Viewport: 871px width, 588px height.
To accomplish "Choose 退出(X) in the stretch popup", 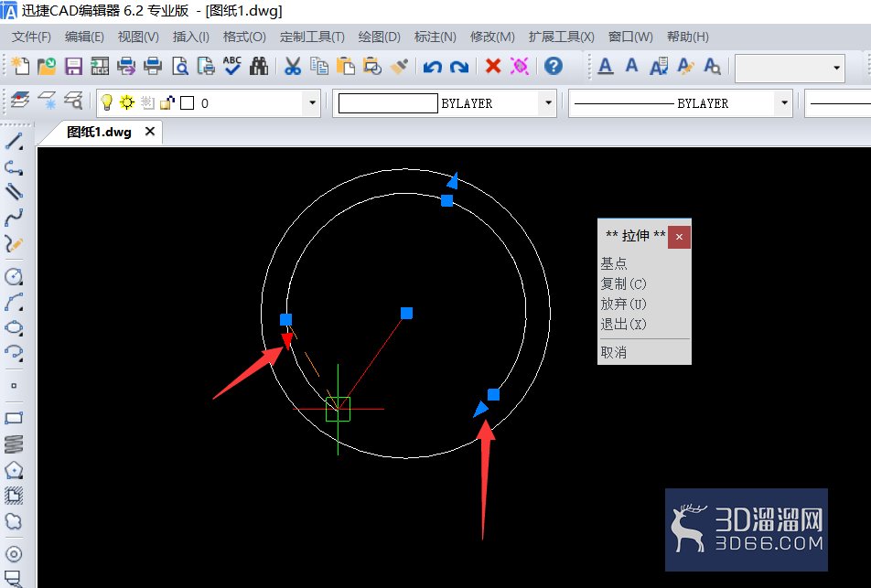I will (x=623, y=324).
